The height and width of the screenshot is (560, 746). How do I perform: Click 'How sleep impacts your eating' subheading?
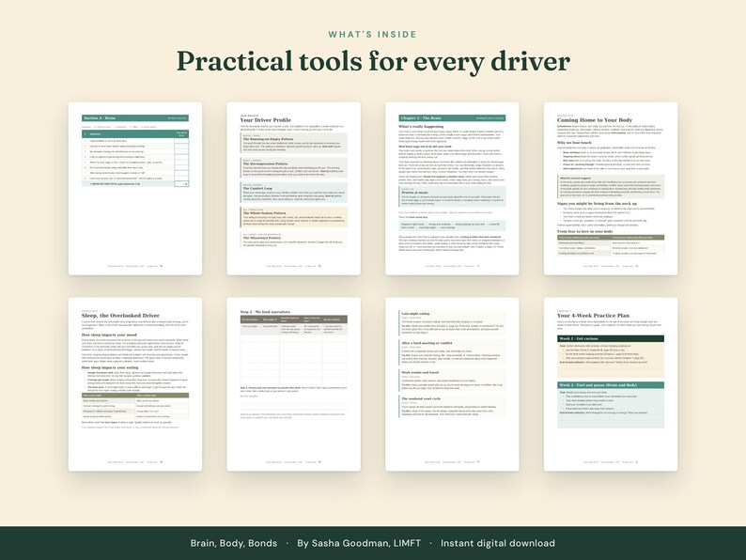click(x=110, y=367)
